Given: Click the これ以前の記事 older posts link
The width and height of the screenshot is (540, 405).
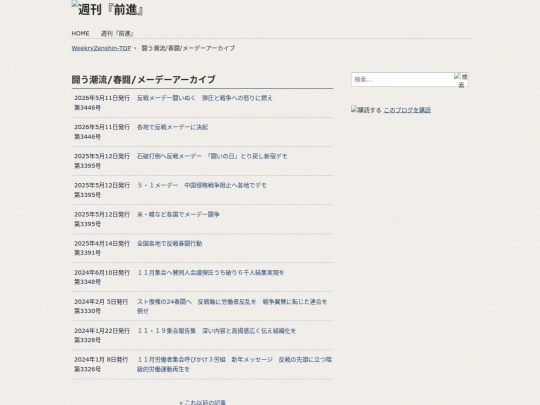Looking at the screenshot, I should click(202, 402).
